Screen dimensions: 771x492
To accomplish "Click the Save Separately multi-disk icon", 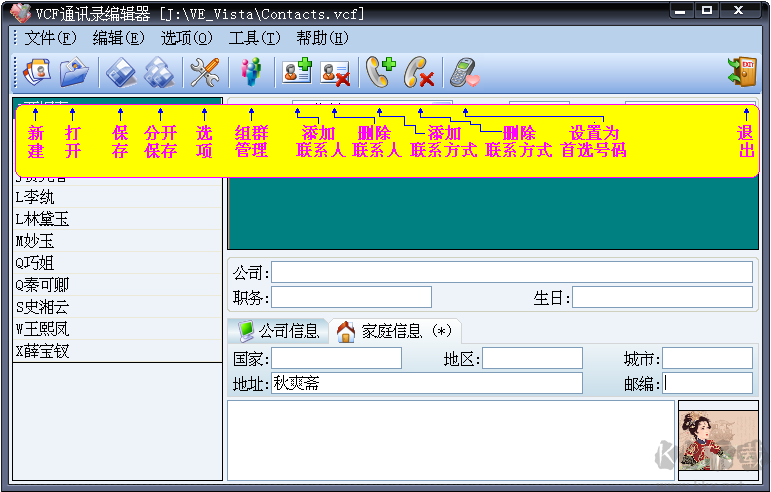I will point(159,72).
